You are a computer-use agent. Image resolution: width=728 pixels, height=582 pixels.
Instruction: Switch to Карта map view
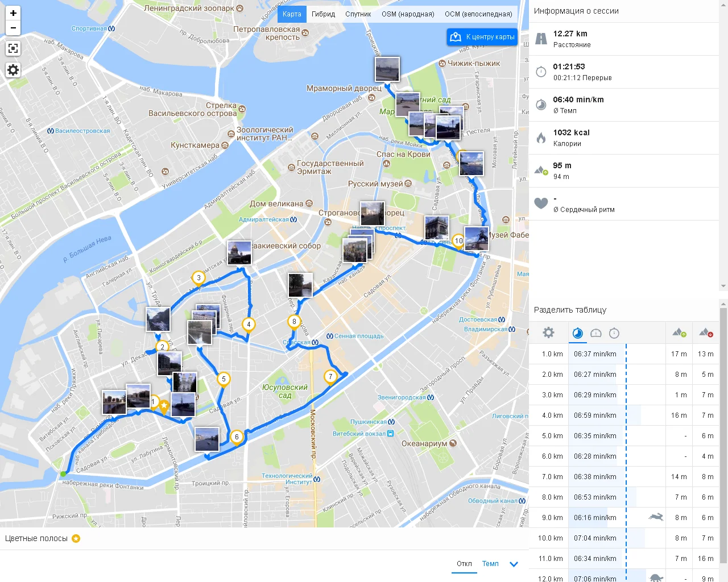[x=292, y=14]
